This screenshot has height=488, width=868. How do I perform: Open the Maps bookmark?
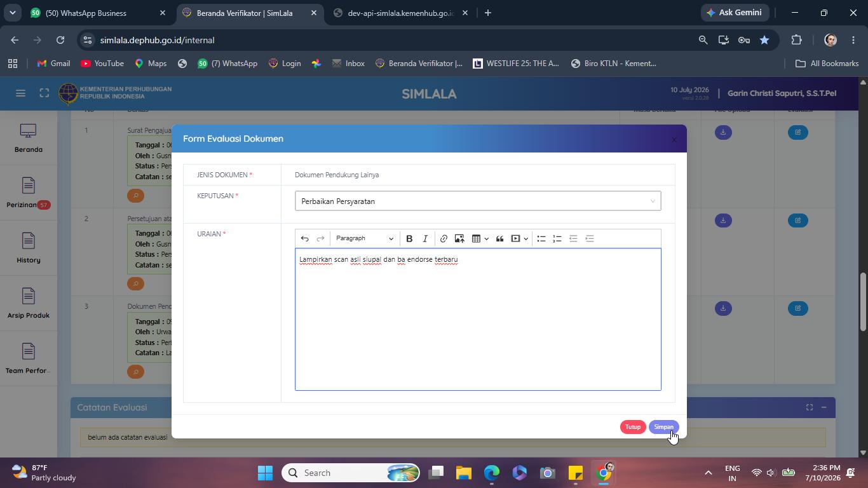tap(151, 64)
